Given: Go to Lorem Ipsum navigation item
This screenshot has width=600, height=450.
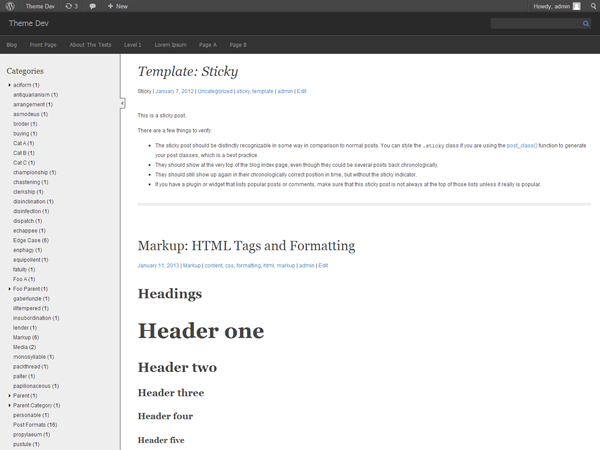Looking at the screenshot, I should (170, 45).
